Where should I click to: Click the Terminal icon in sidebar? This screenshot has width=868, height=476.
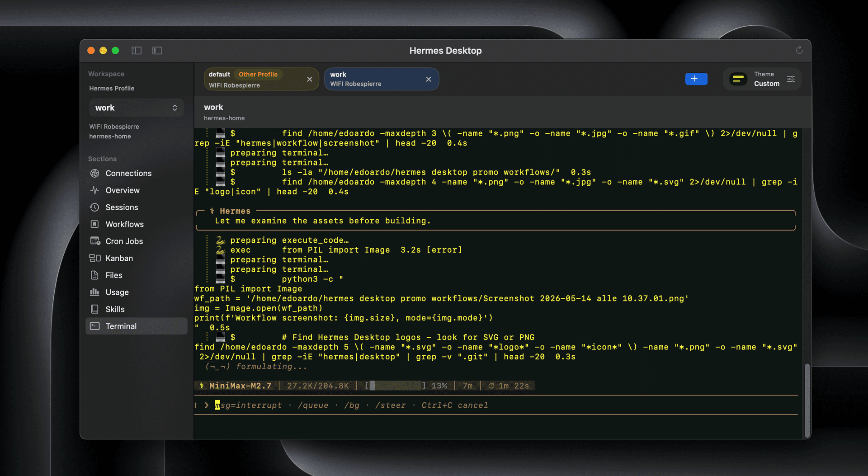tap(94, 326)
